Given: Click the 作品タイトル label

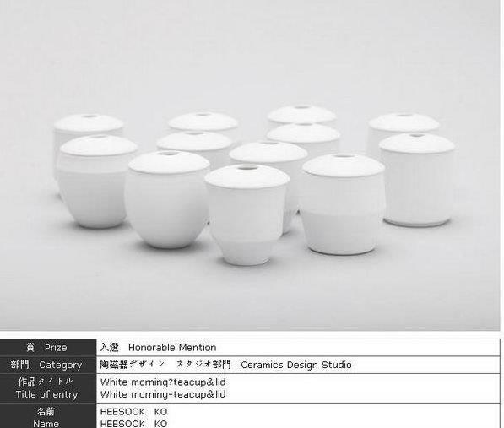Looking at the screenshot, I should (46, 382).
